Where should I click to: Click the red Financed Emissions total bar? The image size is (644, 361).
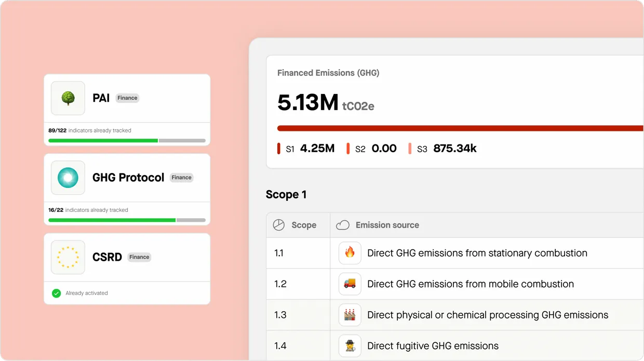coord(460,128)
